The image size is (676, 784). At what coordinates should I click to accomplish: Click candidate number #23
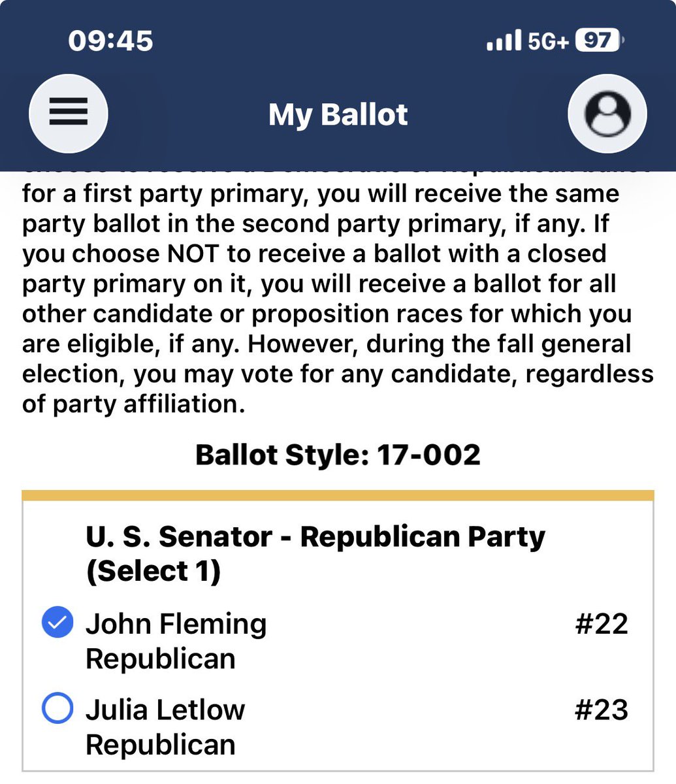602,710
